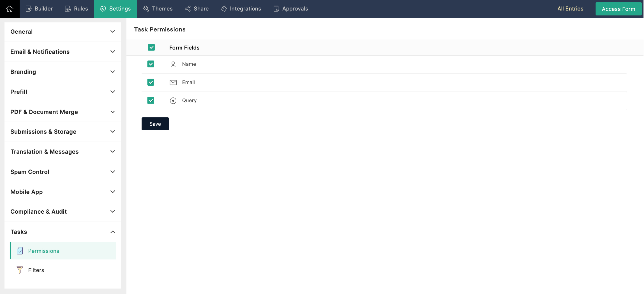The height and width of the screenshot is (294, 644).
Task: Click the Approvals document icon
Action: coord(276,9)
